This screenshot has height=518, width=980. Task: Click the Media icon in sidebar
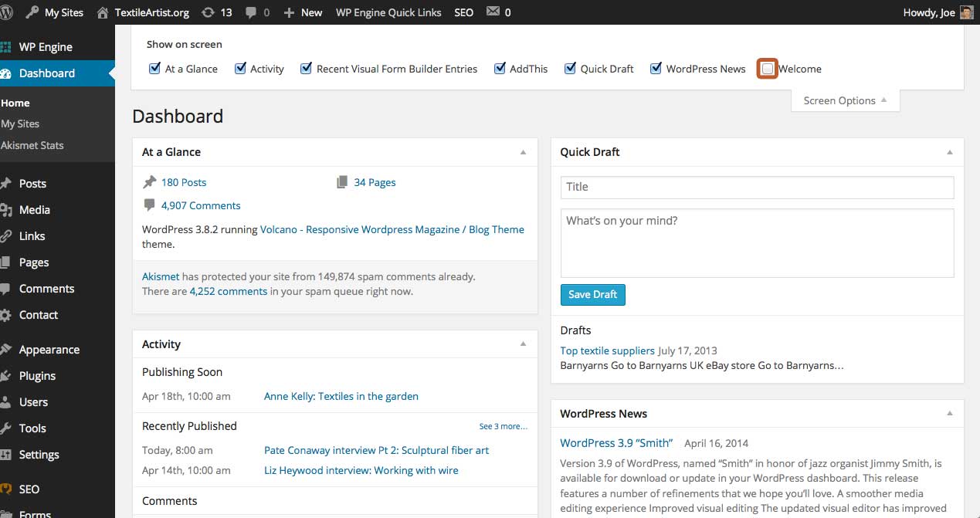click(x=6, y=210)
